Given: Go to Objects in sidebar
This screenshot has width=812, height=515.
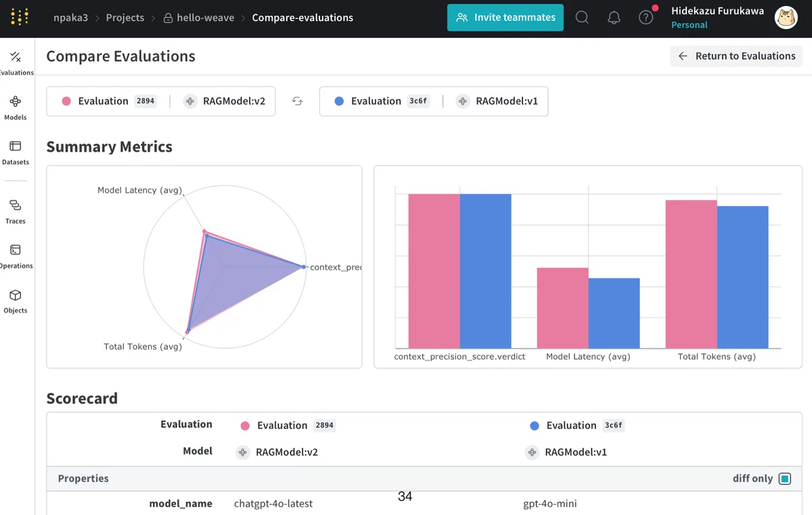Looking at the screenshot, I should [x=16, y=300].
